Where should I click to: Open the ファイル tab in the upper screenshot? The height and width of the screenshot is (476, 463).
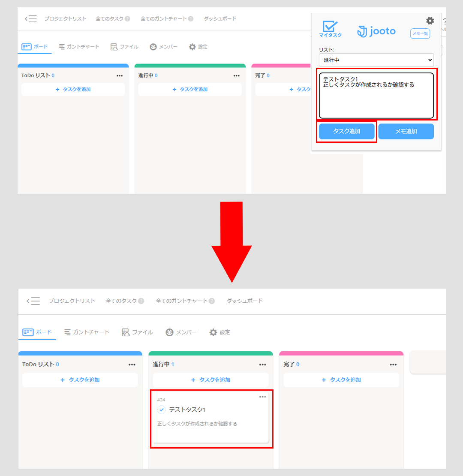pos(124,47)
